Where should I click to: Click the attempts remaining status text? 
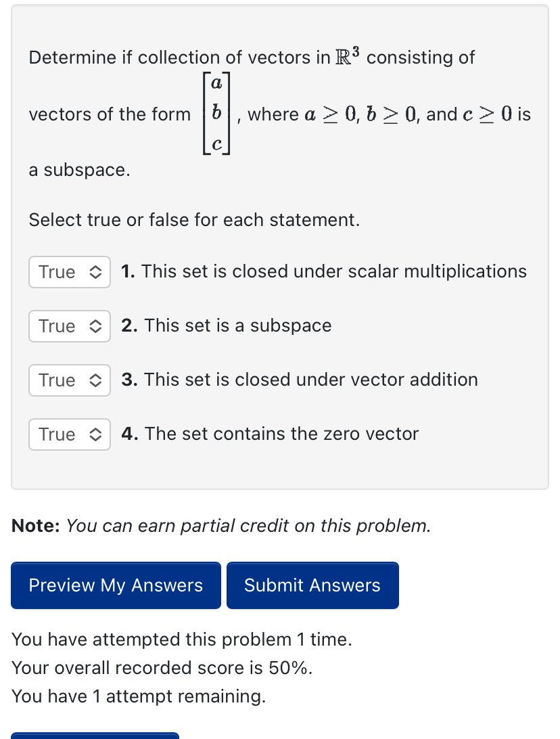(140, 696)
